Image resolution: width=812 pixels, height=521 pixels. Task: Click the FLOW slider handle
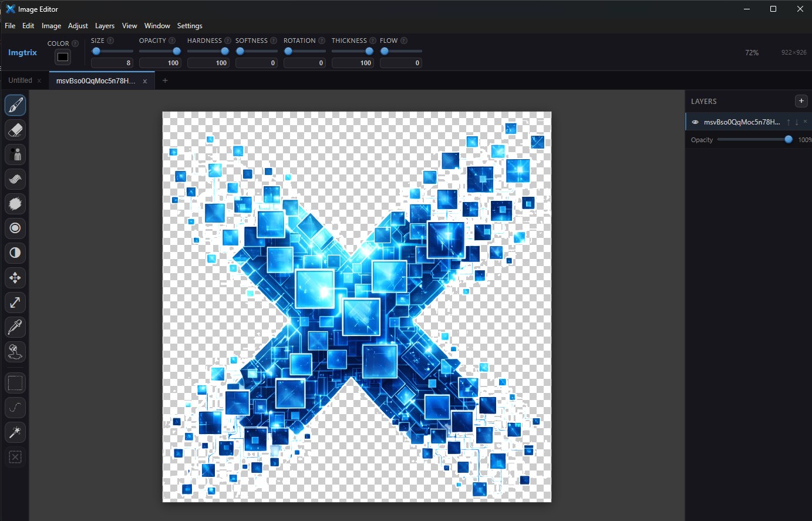385,51
